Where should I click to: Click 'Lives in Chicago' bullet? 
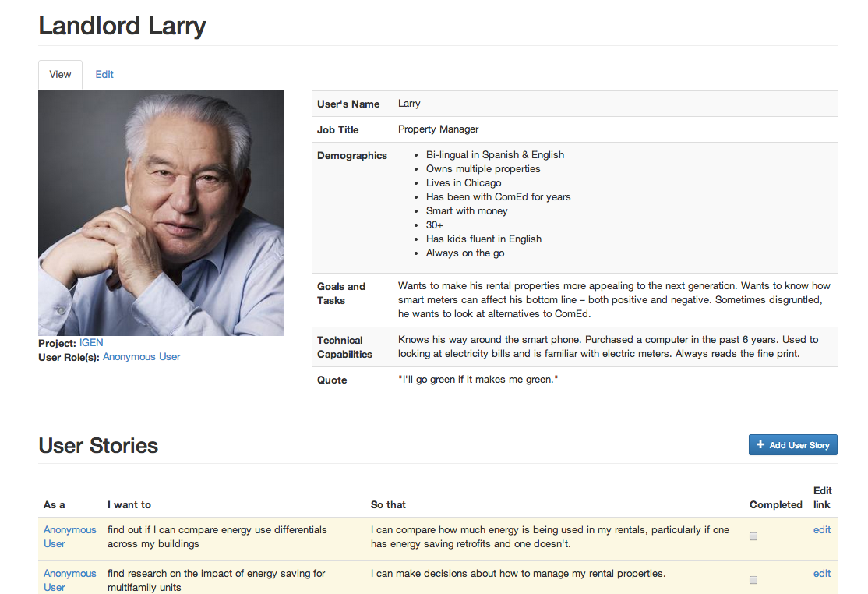[464, 182]
